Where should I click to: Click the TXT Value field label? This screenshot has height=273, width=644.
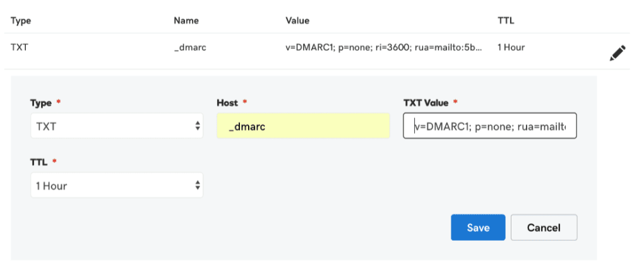coord(426,102)
